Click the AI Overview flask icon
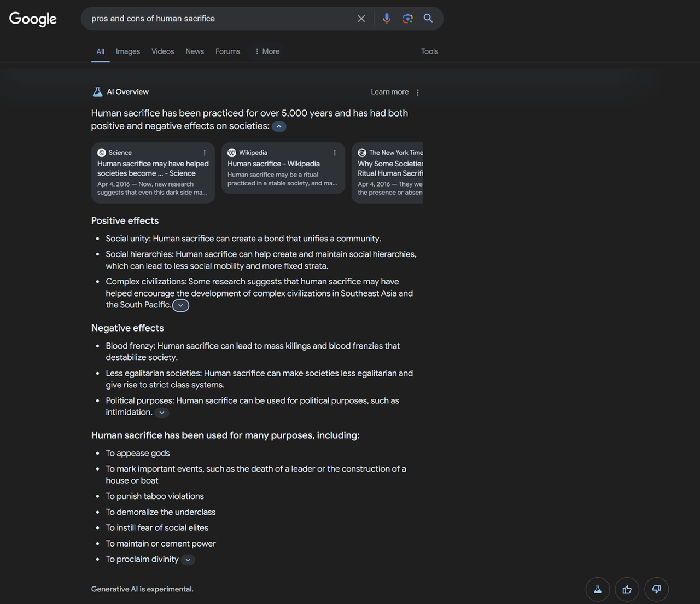 point(97,92)
